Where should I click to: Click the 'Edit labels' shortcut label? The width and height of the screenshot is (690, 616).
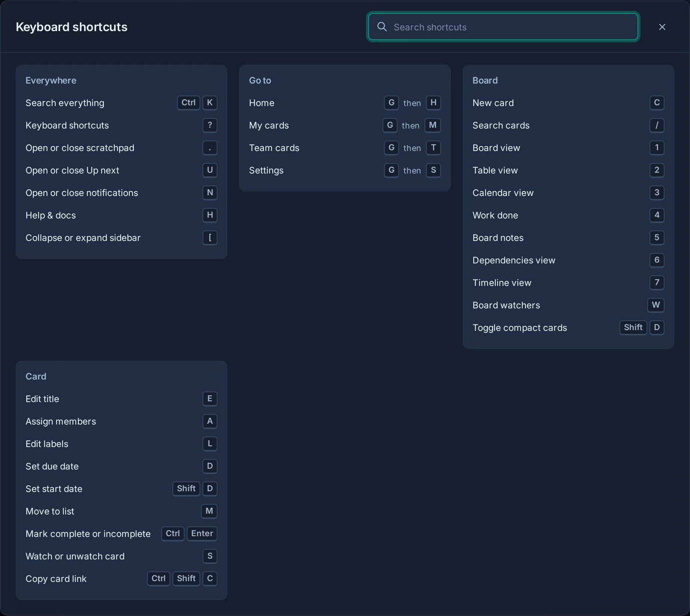pos(47,444)
